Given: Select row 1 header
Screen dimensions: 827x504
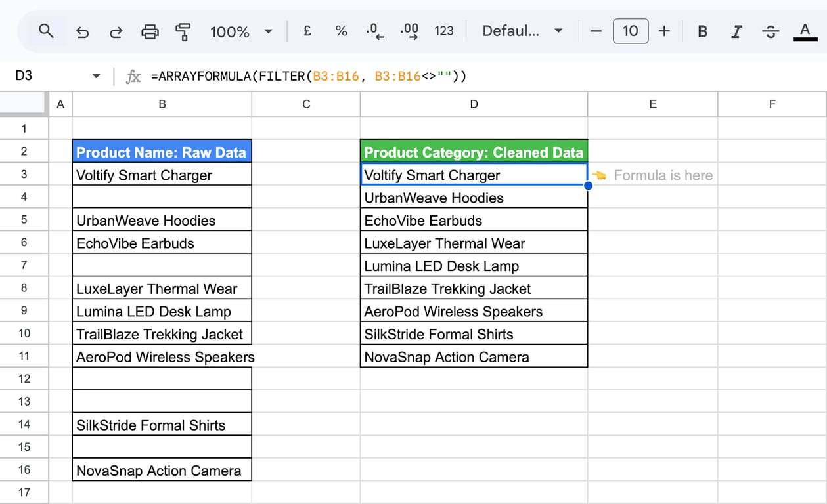Looking at the screenshot, I should click(x=24, y=129).
